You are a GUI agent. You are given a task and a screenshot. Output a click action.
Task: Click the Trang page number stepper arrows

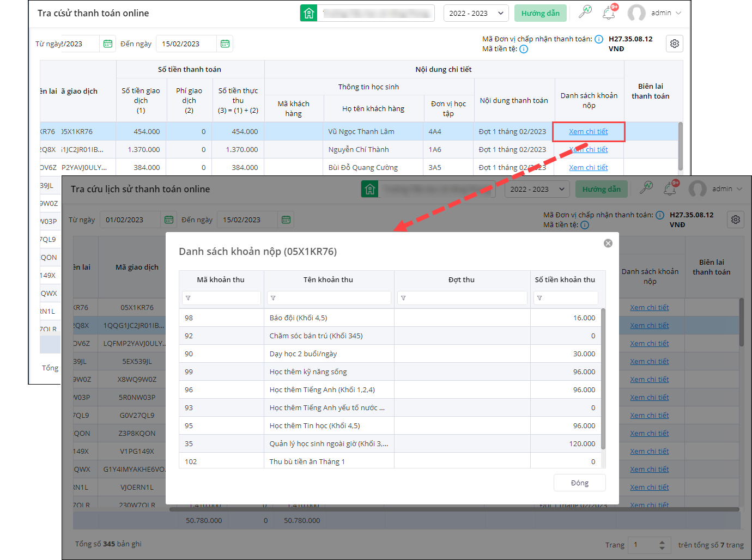coord(662,545)
